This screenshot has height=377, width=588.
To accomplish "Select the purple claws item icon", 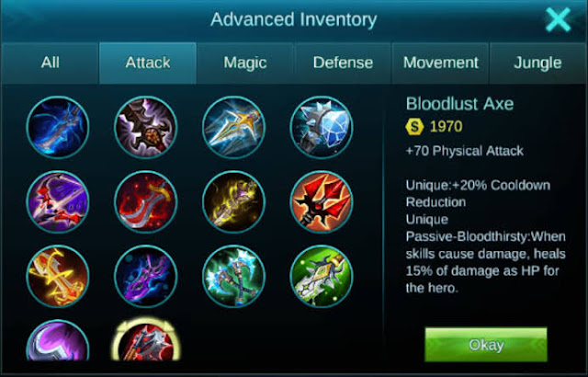I will click(x=145, y=276).
